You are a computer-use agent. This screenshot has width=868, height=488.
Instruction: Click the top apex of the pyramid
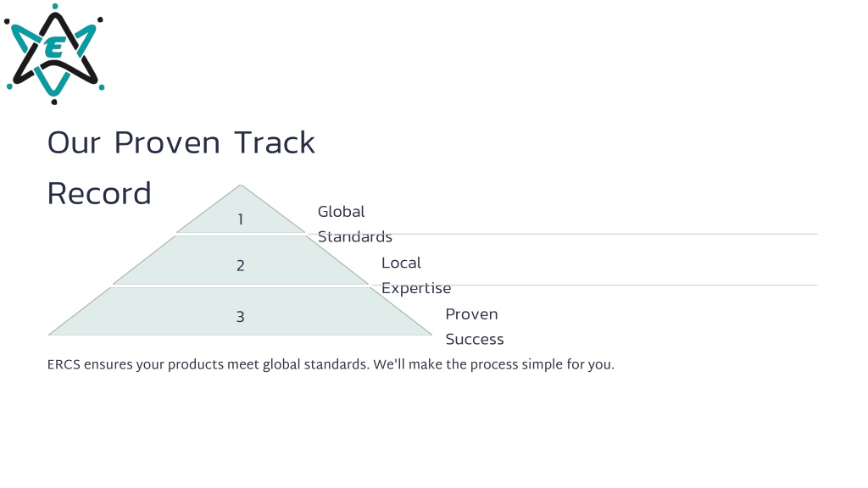click(240, 186)
